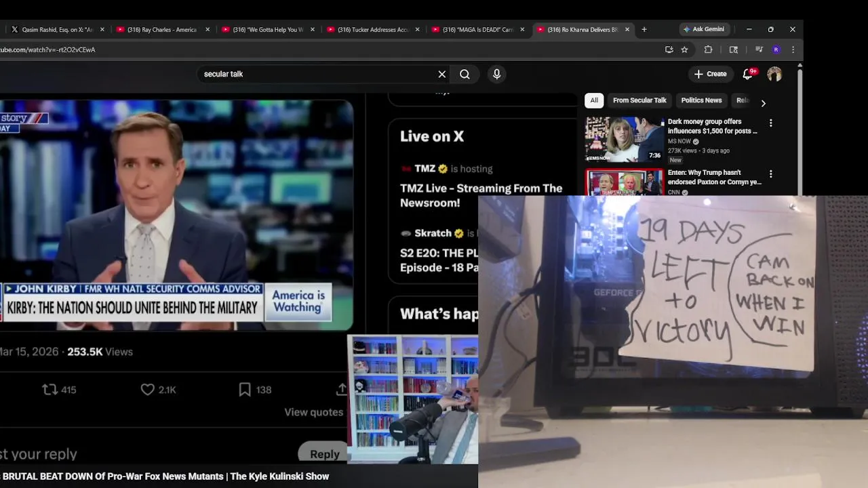Click the install app icon in address bar
868x488 pixels.
pyautogui.click(x=669, y=49)
